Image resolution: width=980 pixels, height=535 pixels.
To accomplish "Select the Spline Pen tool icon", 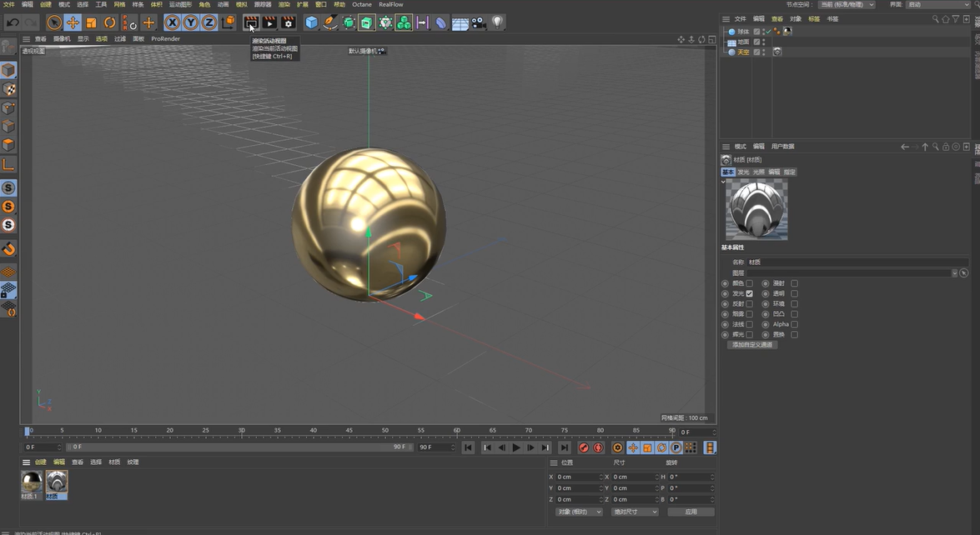I will [330, 23].
